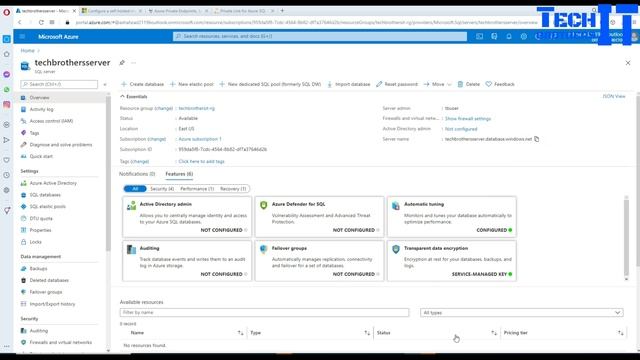Open the notifications bell icon

[509, 37]
